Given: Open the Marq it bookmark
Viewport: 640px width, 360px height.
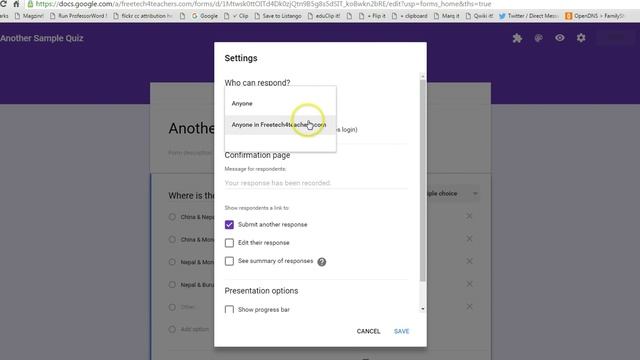Looking at the screenshot, I should coord(446,16).
